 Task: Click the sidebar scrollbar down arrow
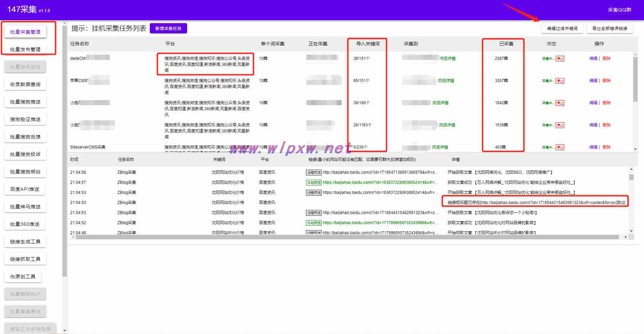pyautogui.click(x=65, y=331)
